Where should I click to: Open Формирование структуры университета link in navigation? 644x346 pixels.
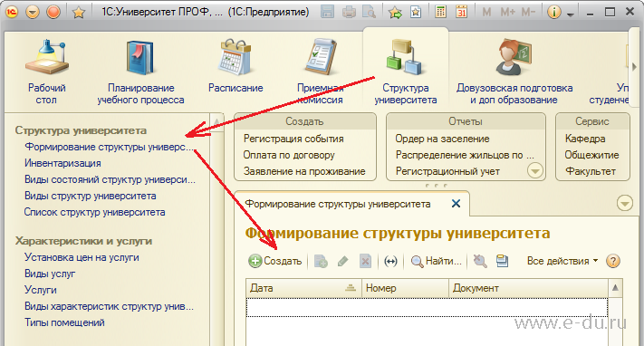(109, 147)
